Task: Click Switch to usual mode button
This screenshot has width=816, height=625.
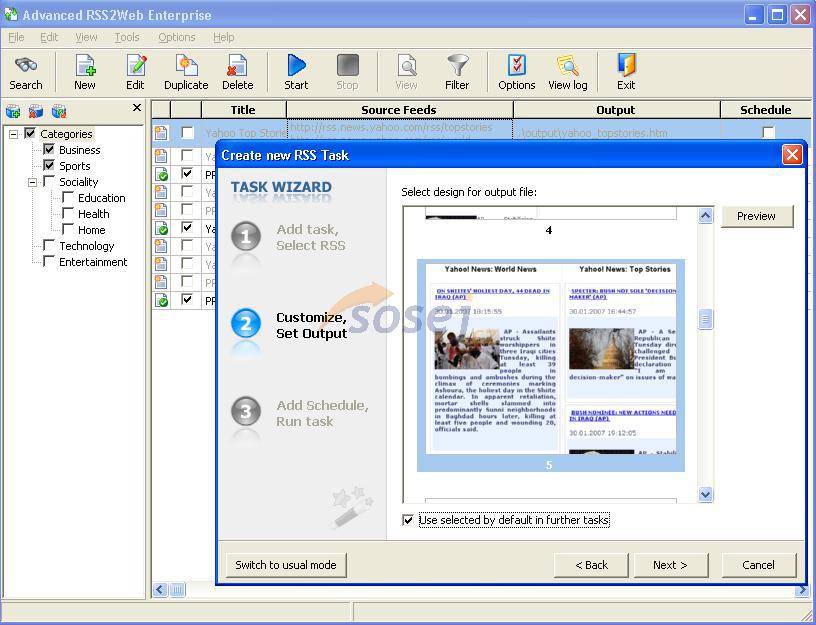Action: click(286, 565)
